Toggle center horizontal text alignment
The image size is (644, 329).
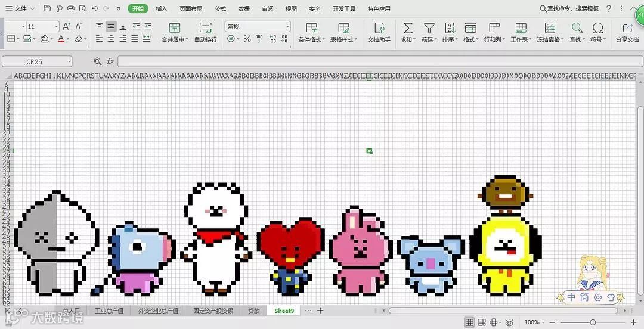pos(111,39)
